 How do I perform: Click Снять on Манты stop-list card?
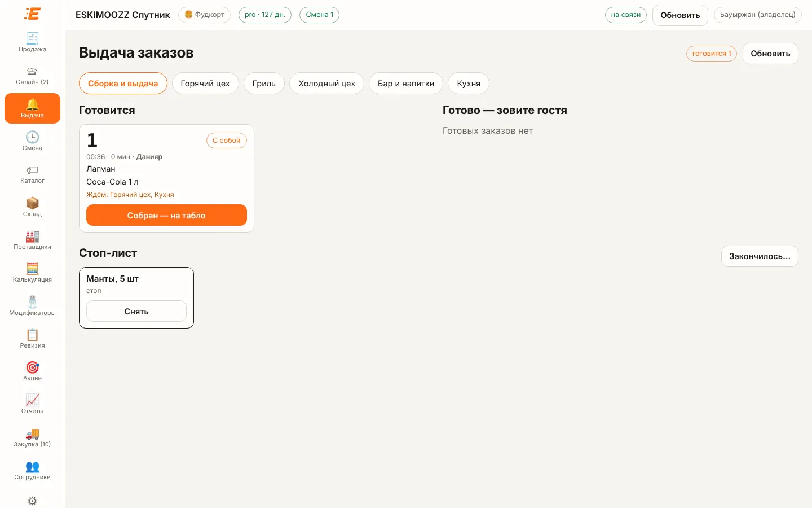136,311
